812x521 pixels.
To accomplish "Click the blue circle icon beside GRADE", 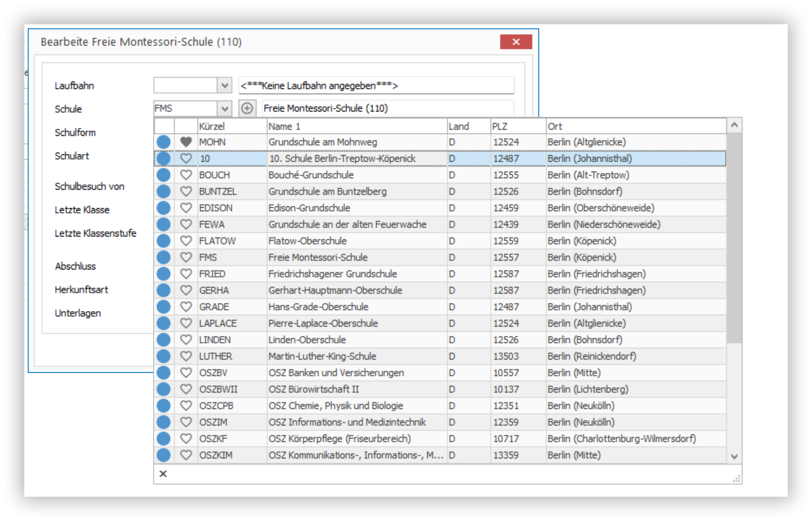I will (x=164, y=306).
